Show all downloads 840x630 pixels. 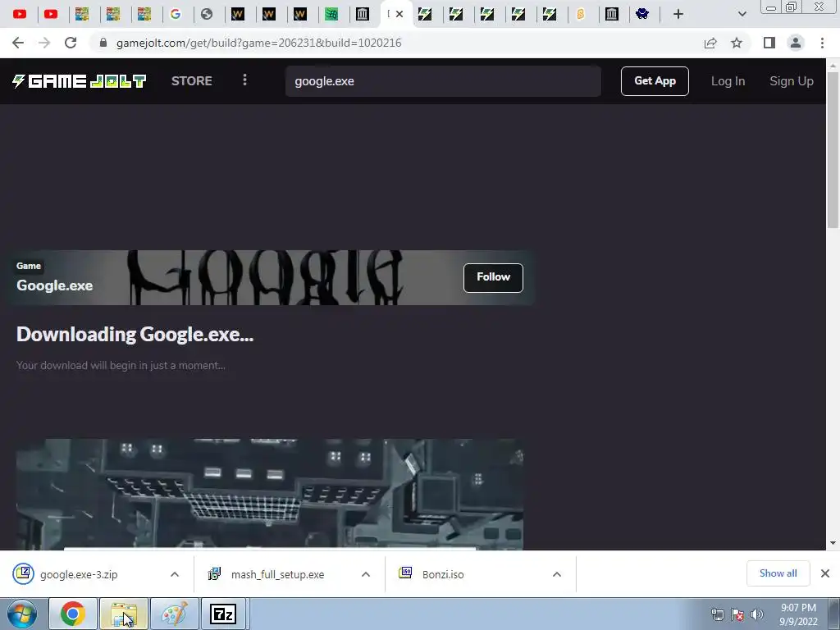(x=778, y=573)
